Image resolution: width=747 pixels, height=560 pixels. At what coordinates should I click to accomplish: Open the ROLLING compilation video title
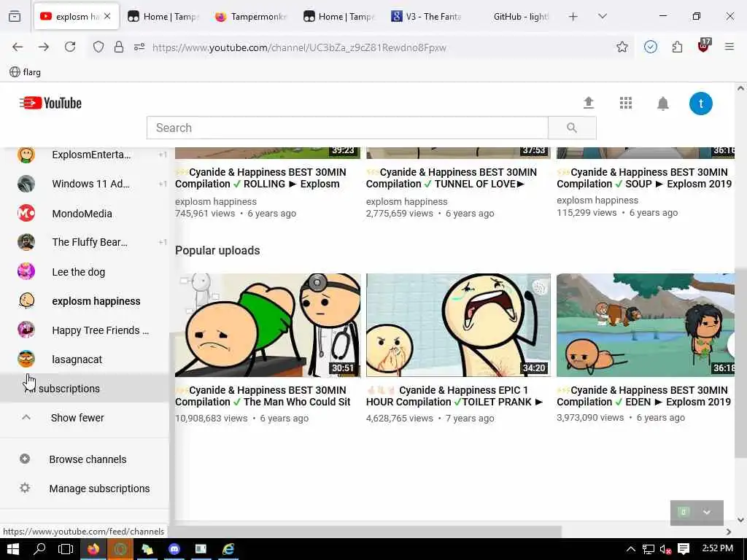pyautogui.click(x=261, y=178)
